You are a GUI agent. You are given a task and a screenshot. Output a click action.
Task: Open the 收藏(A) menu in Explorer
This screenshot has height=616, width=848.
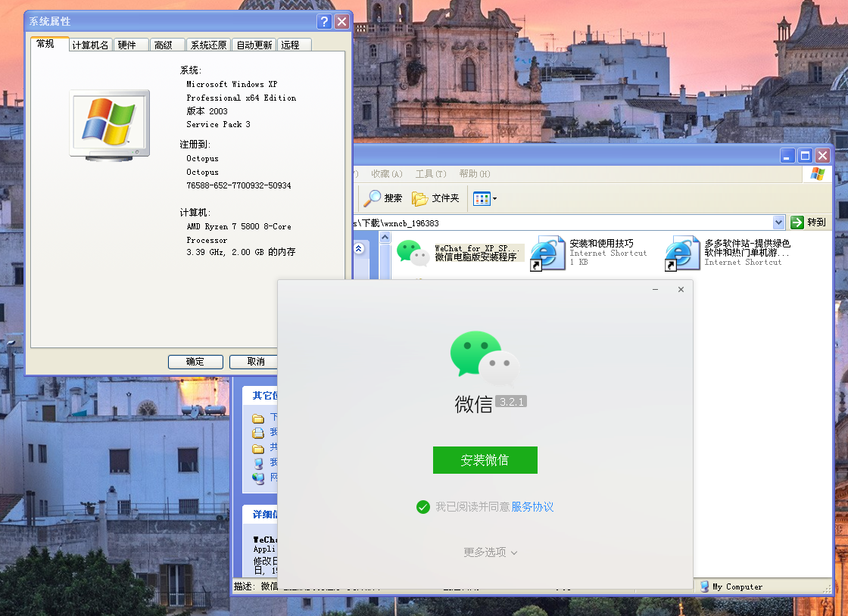(387, 174)
